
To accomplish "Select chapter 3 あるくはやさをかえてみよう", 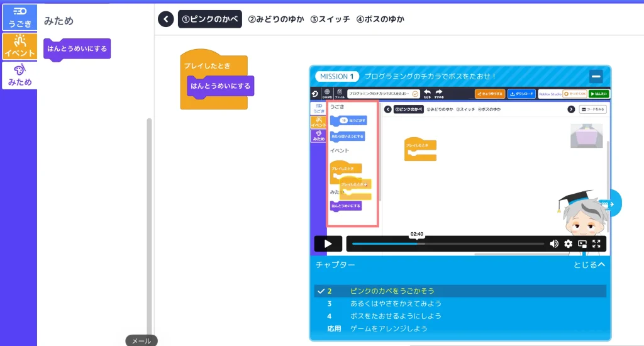I will tap(460, 304).
